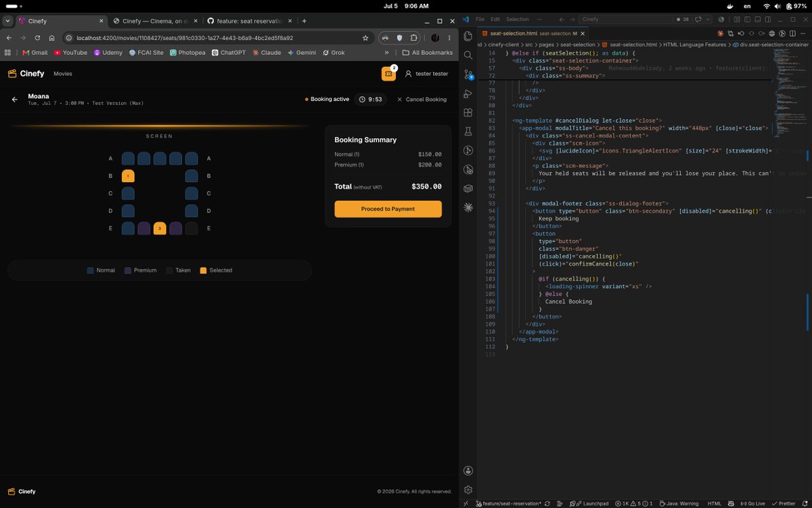Open Chrome tab search dropdown arrow
This screenshot has width=812, height=508.
[x=7, y=21]
